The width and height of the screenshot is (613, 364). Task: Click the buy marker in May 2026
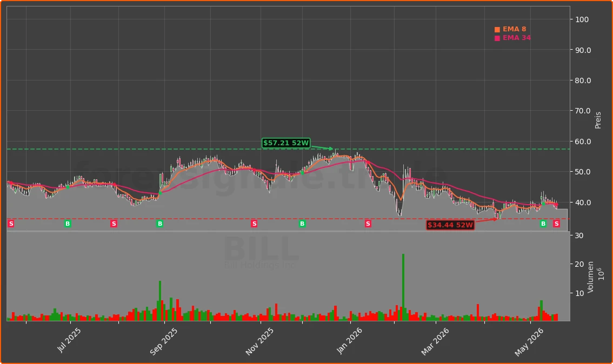click(543, 224)
